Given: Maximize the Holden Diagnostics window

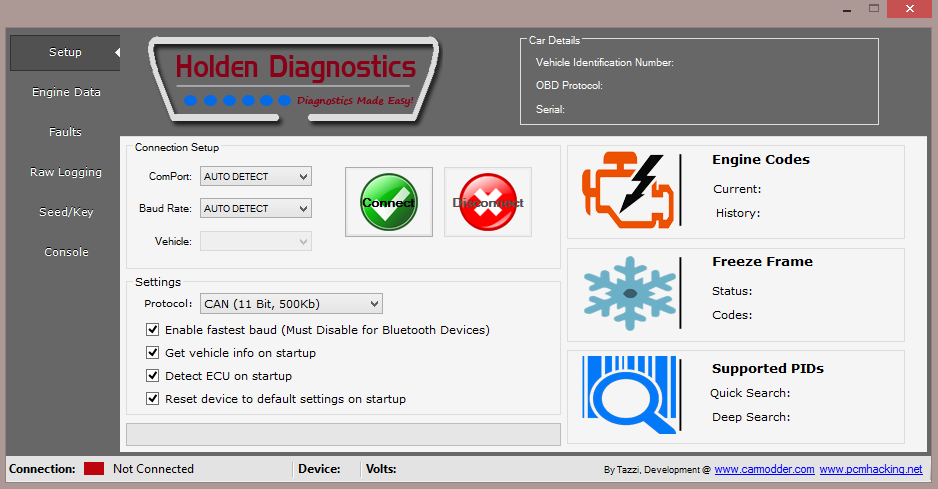Looking at the screenshot, I should (874, 9).
